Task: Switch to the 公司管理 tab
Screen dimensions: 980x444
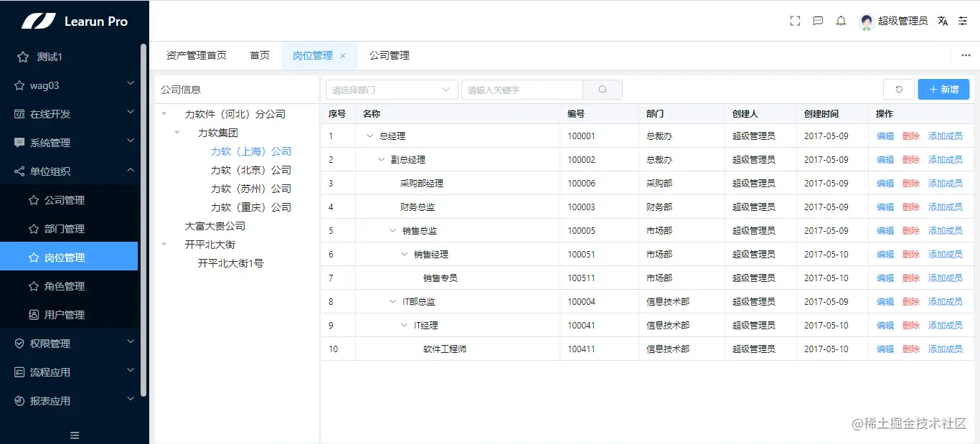Action: coord(388,55)
